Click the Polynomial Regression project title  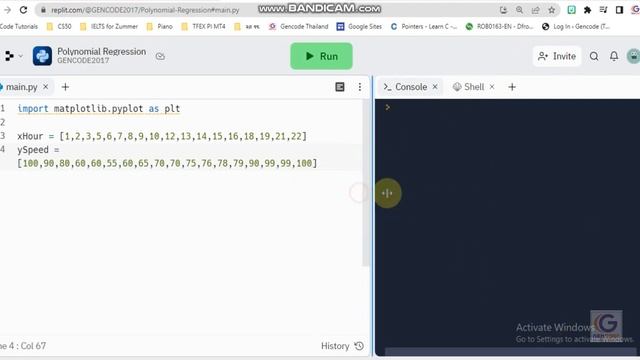pos(101,51)
